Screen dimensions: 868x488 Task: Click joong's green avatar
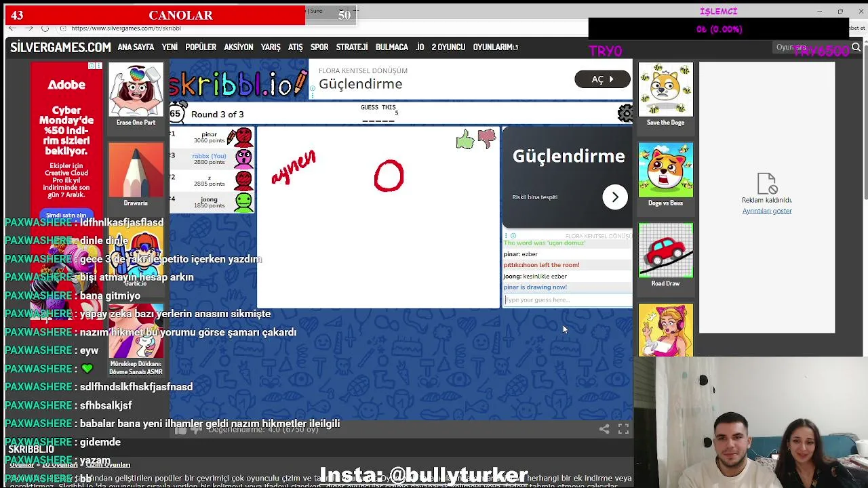tap(243, 201)
